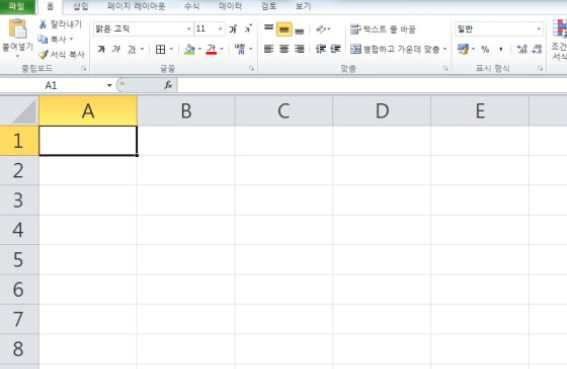This screenshot has height=369, width=567.
Task: Open the 검토 (Review) tab
Action: point(269,6)
